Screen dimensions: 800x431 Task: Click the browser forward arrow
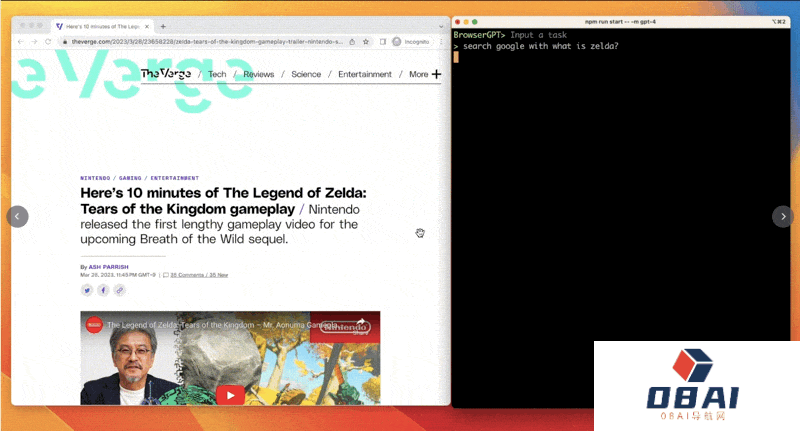34,42
